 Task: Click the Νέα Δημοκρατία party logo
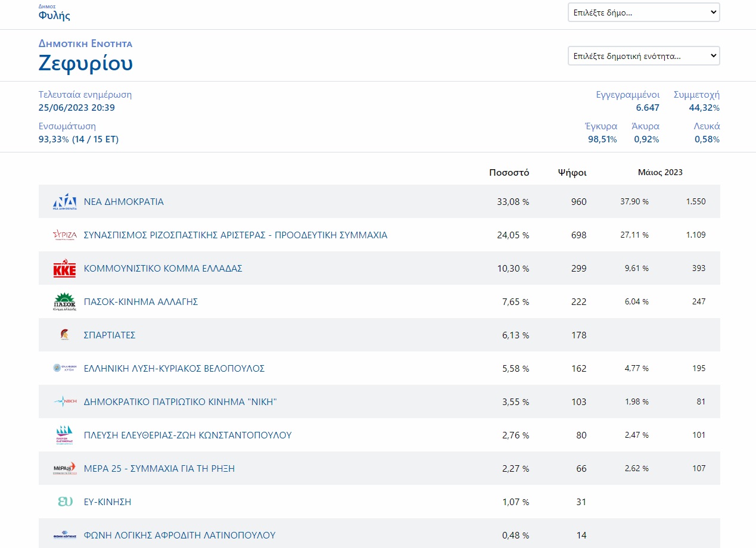(x=64, y=202)
